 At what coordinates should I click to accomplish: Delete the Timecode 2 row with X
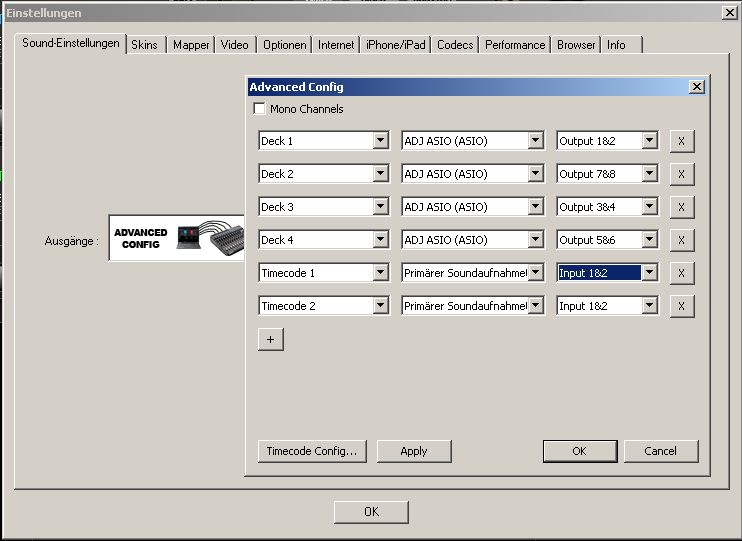coord(681,306)
